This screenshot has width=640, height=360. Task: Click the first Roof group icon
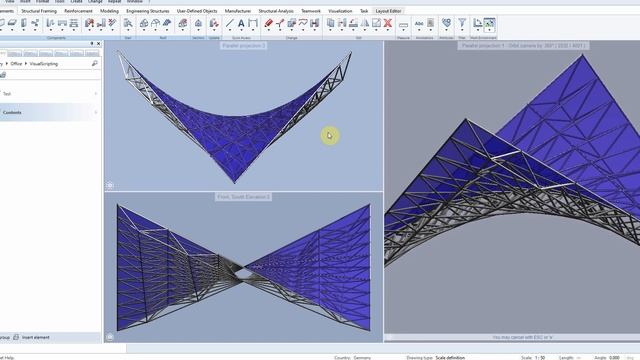pos(144,24)
